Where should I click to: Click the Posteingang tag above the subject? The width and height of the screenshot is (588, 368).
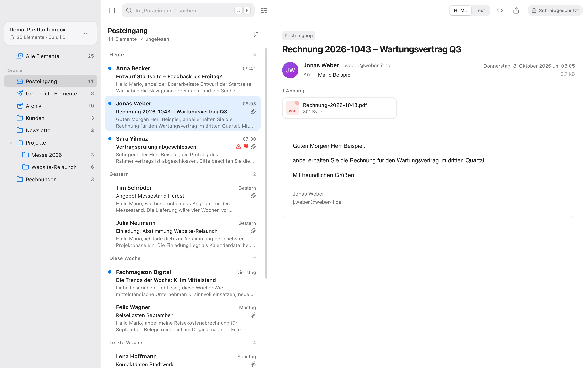pyautogui.click(x=299, y=36)
